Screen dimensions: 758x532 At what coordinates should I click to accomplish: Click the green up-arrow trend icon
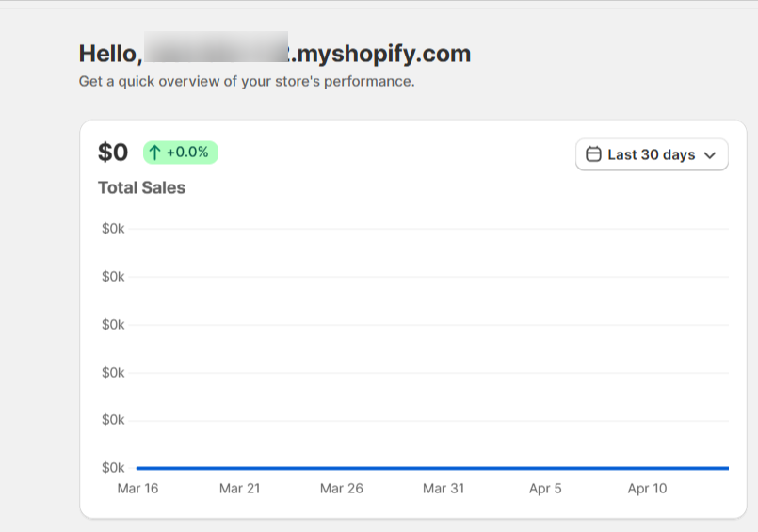(155, 153)
